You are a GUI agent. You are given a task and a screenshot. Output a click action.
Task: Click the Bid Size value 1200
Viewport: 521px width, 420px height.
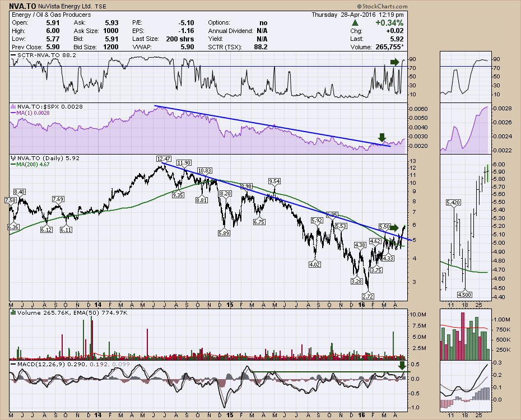pyautogui.click(x=111, y=47)
